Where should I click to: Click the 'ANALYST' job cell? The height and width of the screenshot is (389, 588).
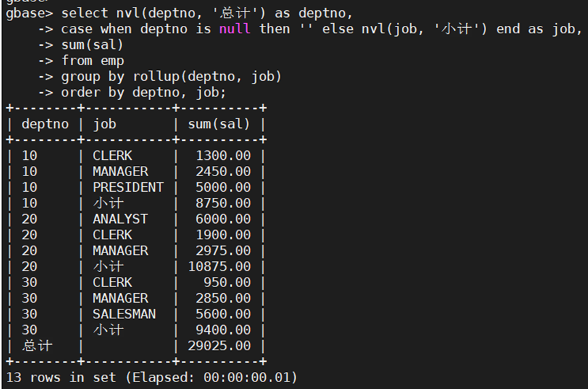pyautogui.click(x=120, y=219)
